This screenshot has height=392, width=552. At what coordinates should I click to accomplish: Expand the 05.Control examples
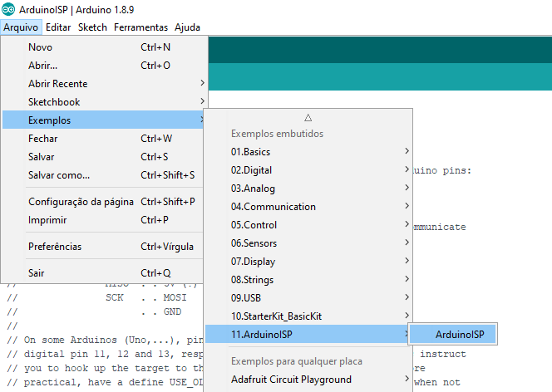tap(308, 225)
